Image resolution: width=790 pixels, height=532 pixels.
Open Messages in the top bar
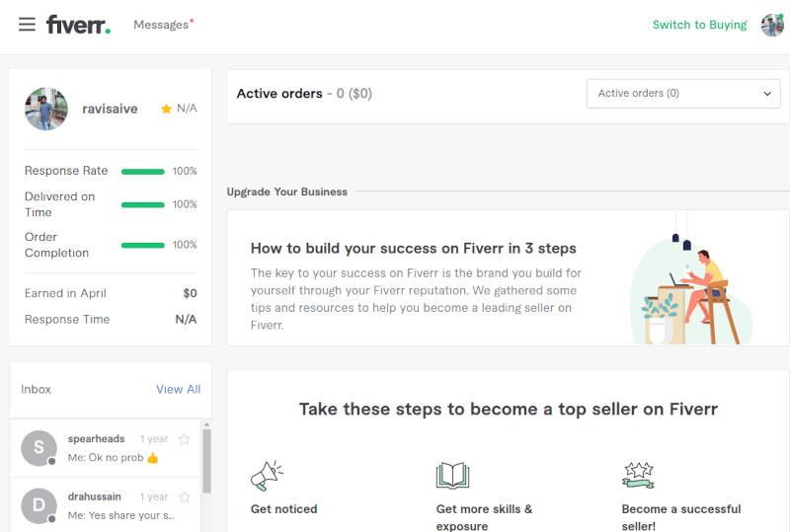[161, 25]
